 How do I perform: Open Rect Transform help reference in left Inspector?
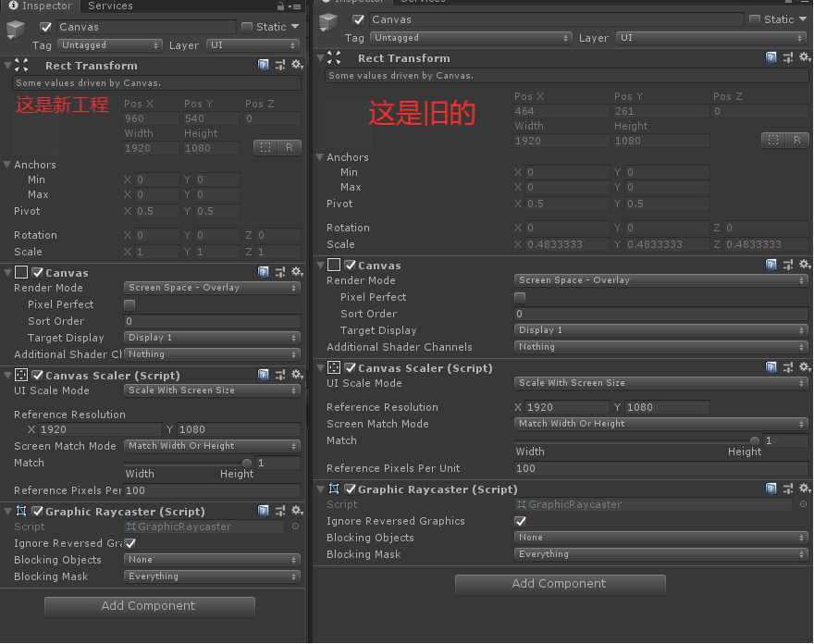[x=264, y=65]
